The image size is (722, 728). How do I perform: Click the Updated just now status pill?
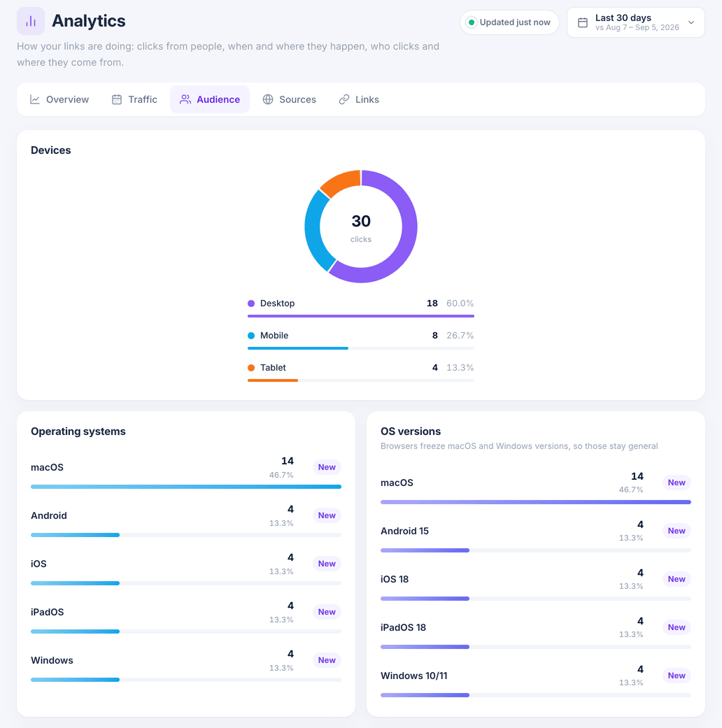pos(509,22)
